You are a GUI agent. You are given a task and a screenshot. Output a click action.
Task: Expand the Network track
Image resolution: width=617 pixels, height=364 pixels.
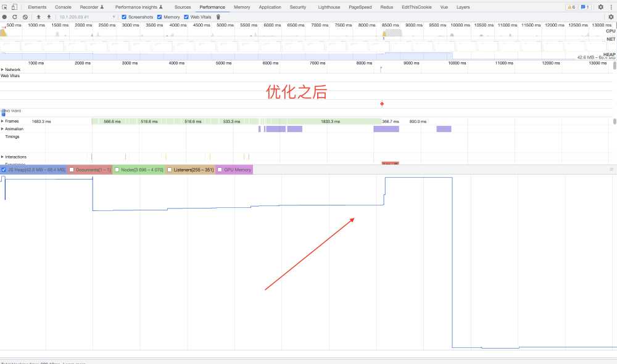(x=2, y=70)
